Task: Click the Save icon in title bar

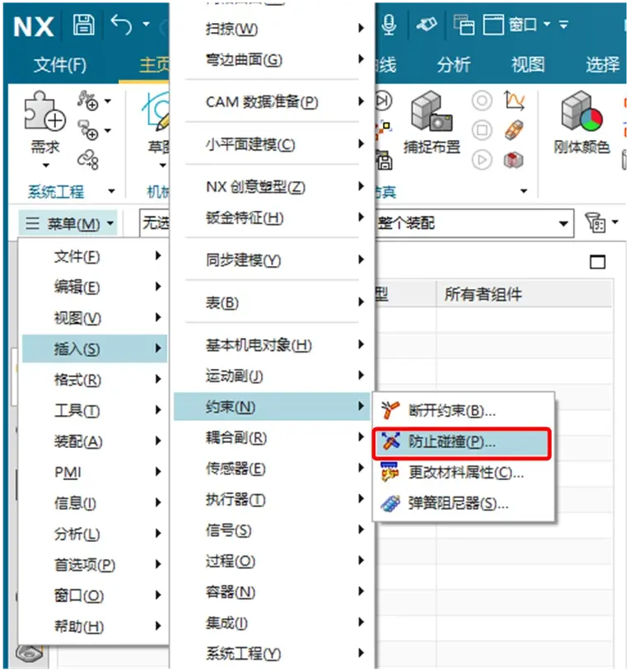Action: [83, 25]
